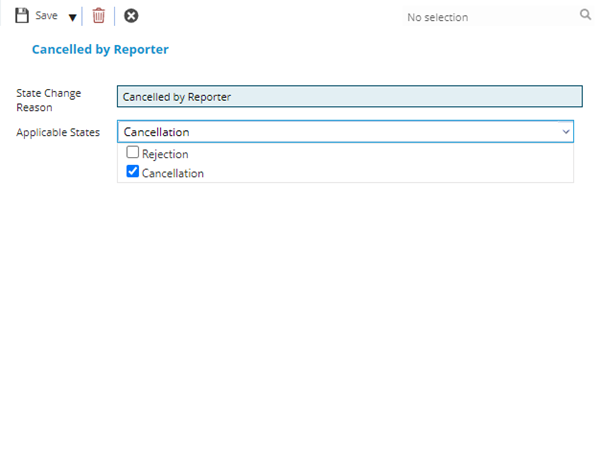Enable the Rejection checkbox
Screen dimensions: 600x461
132,154
